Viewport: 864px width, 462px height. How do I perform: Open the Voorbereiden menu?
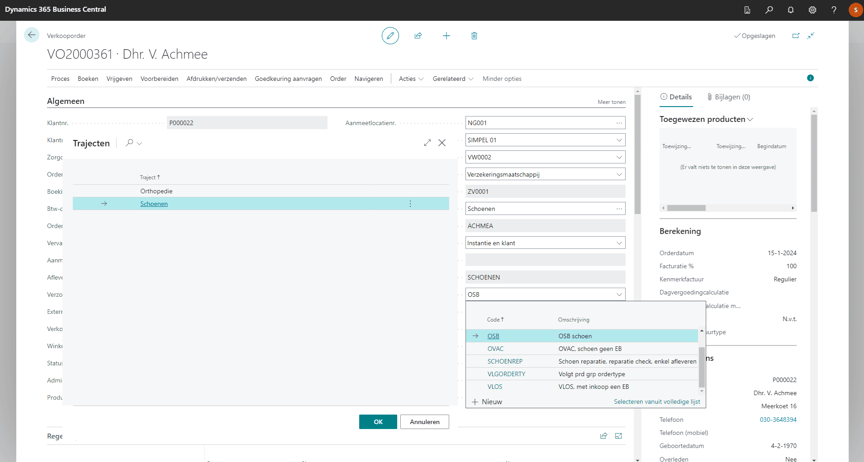tap(159, 79)
